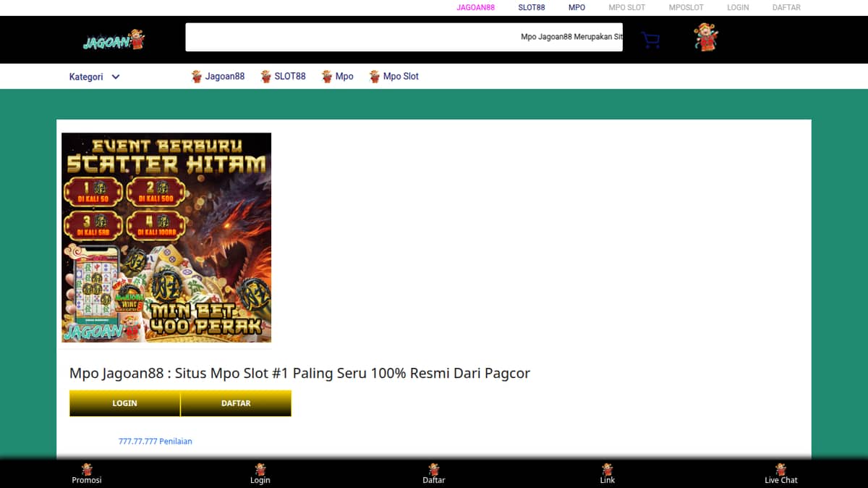The image size is (868, 488).
Task: Open DAFTAR link in top bar
Action: tap(786, 7)
